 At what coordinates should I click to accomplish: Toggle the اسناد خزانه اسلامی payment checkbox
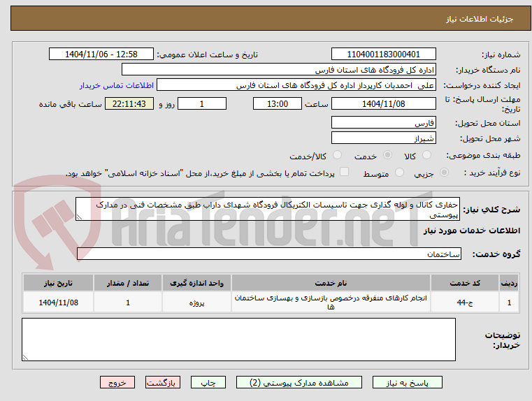pos(344,172)
